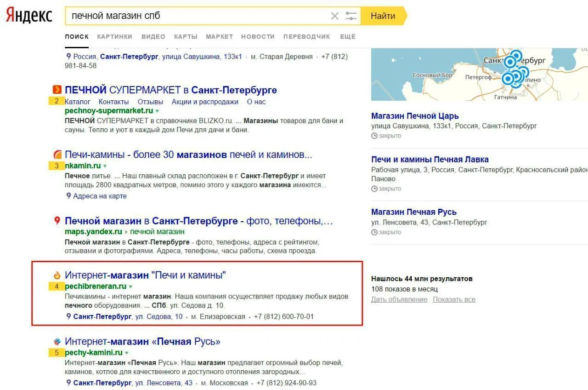Click the Показать все link

454,299
